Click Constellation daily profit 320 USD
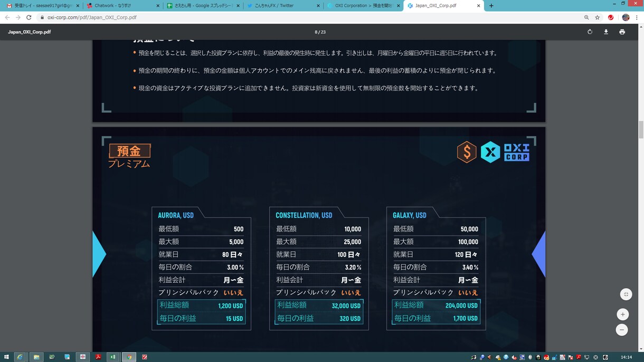The width and height of the screenshot is (644, 362). pos(350,319)
